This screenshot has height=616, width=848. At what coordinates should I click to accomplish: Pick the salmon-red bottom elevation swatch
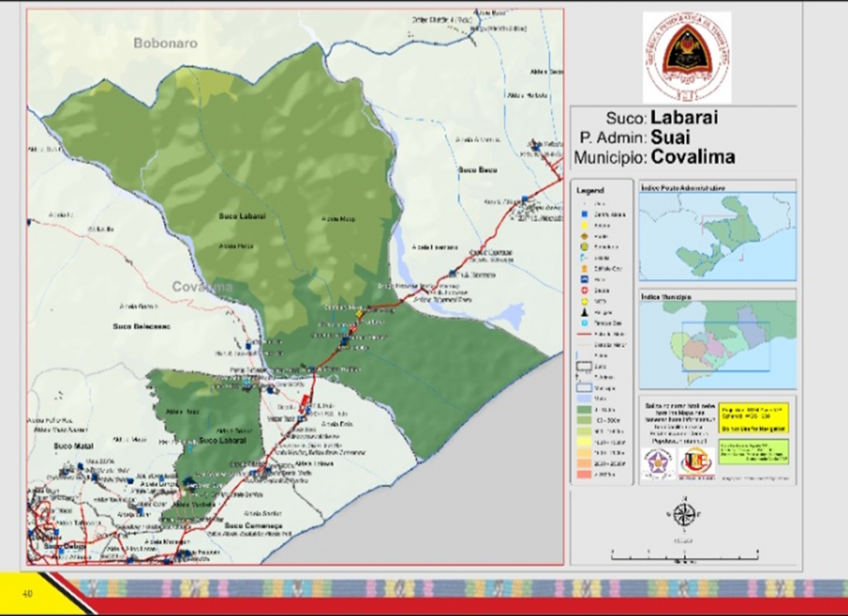(x=585, y=475)
